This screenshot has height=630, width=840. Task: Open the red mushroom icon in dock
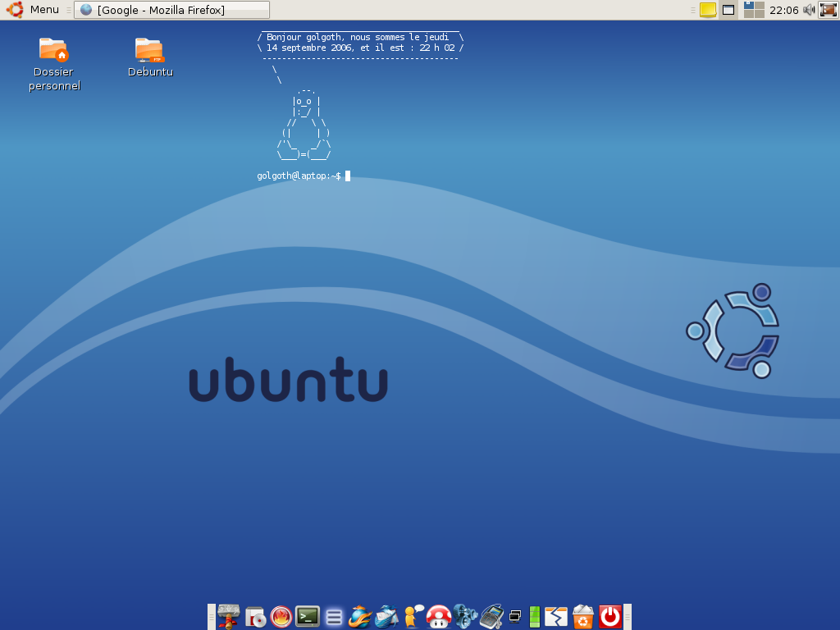[438, 617]
